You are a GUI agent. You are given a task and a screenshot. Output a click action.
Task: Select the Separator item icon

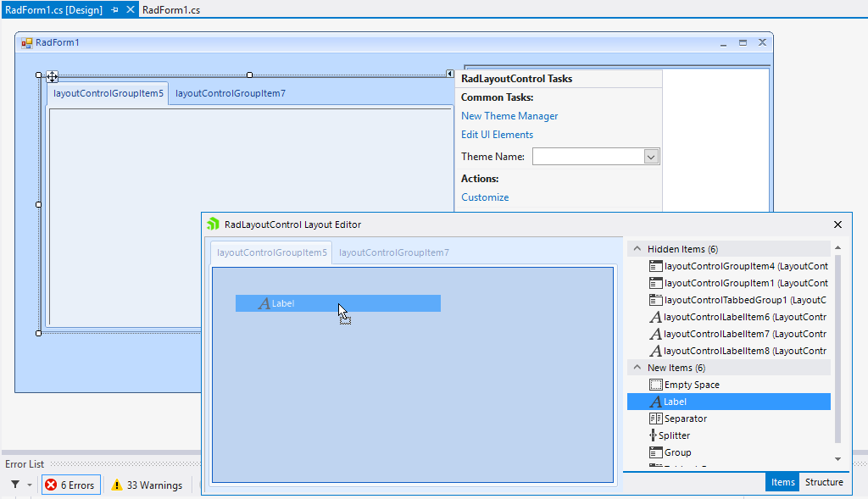(655, 419)
